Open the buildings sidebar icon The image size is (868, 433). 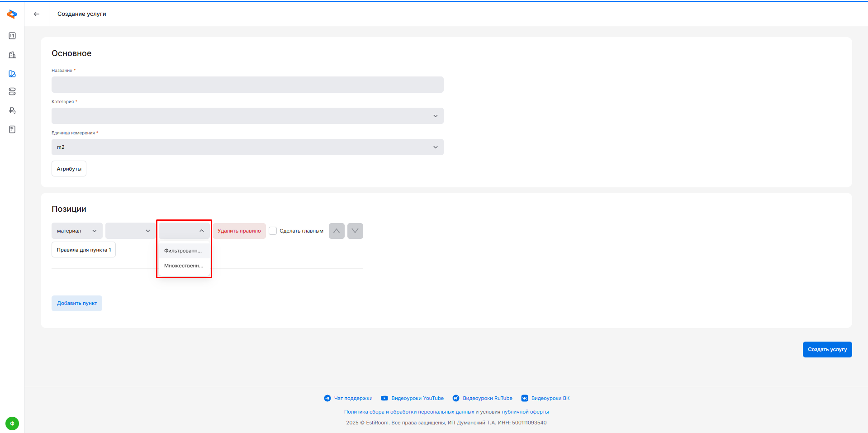point(12,55)
